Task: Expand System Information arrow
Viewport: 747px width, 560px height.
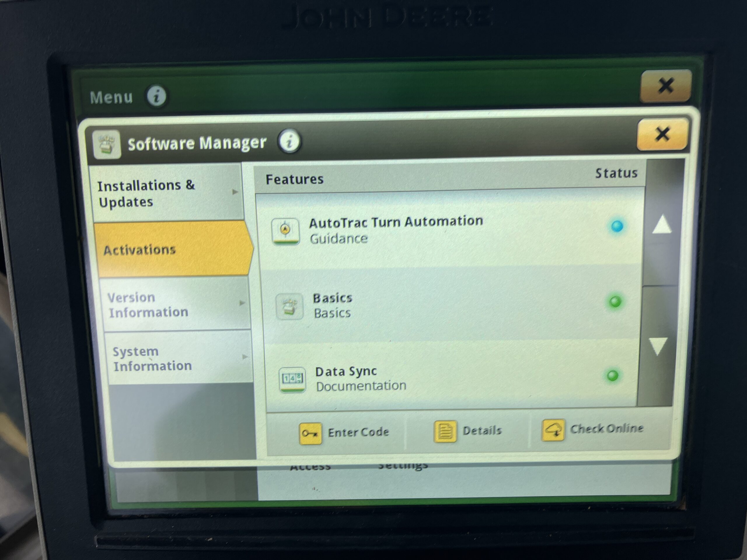Action: [x=245, y=357]
